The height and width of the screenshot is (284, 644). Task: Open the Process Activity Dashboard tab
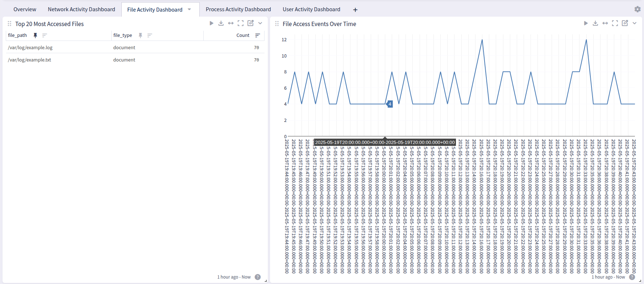tap(238, 9)
